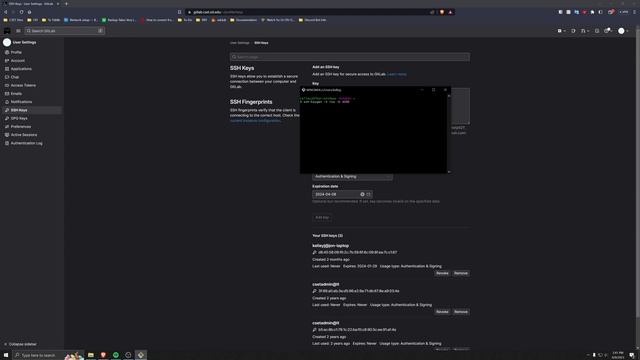Open the Profile settings page

pyautogui.click(x=16, y=52)
